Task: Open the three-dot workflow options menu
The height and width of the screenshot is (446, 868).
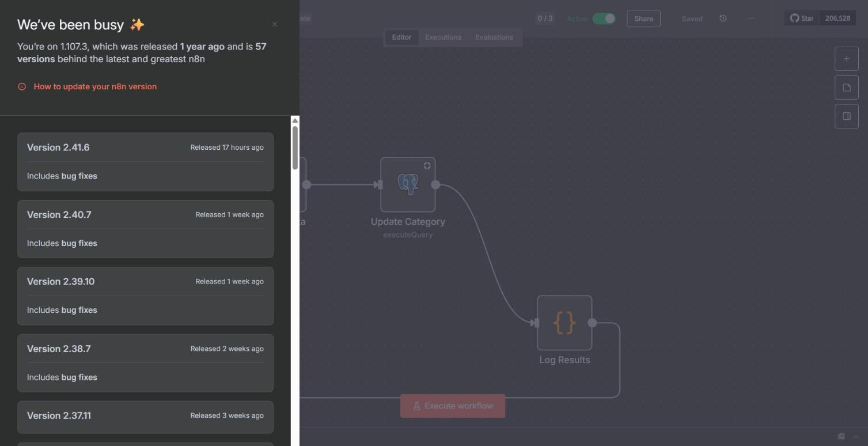Action: point(752,18)
